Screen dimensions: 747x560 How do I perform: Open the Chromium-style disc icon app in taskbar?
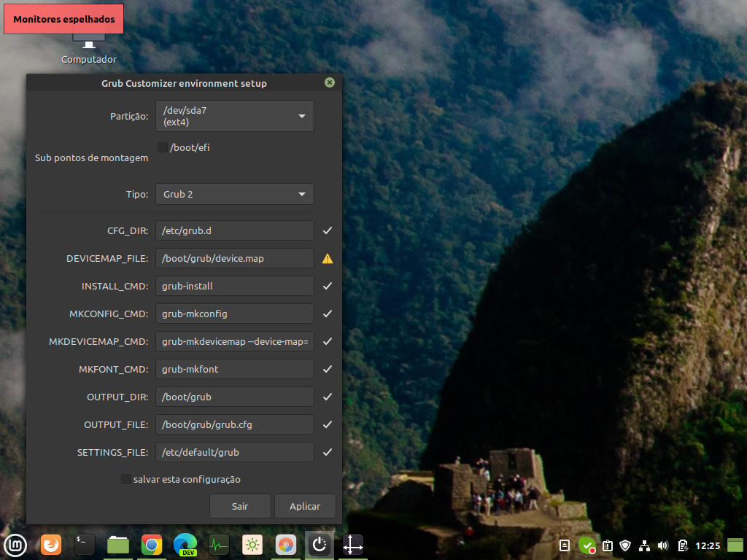[286, 545]
